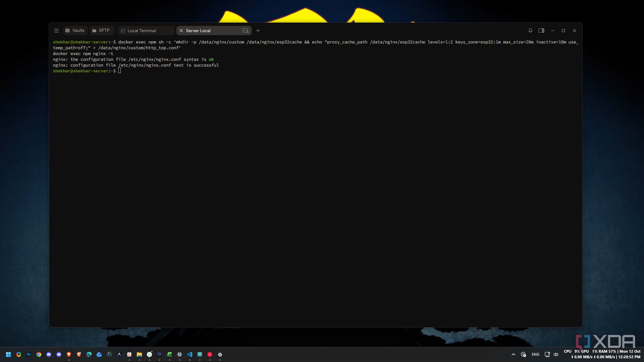644x362 pixels.
Task: Open the clock and system stats widget
Action: tap(602, 354)
